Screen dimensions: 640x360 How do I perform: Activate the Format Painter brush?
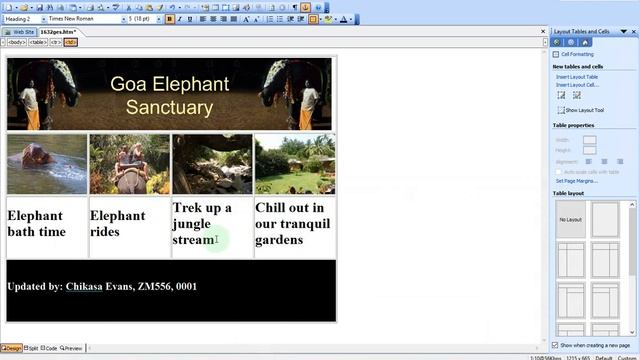click(159, 7)
